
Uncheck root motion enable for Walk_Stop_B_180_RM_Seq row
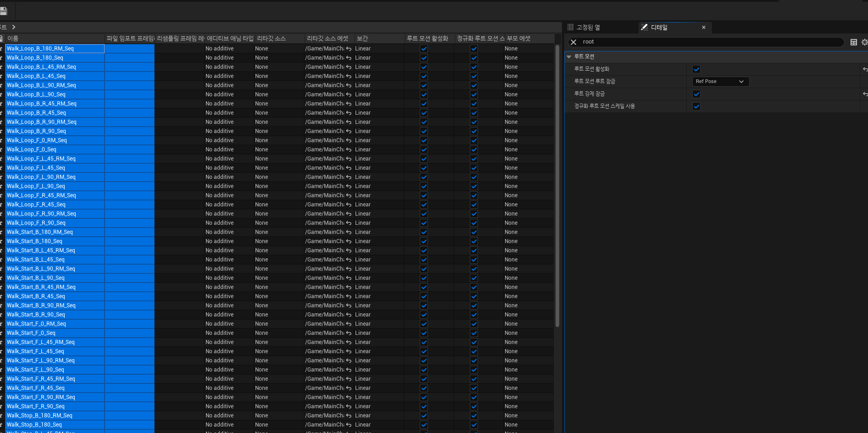pos(424,416)
